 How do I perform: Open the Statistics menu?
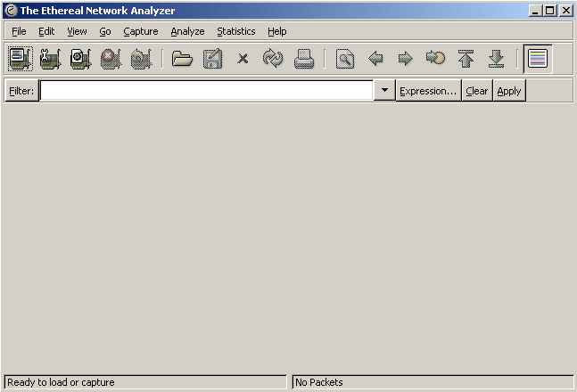[235, 31]
